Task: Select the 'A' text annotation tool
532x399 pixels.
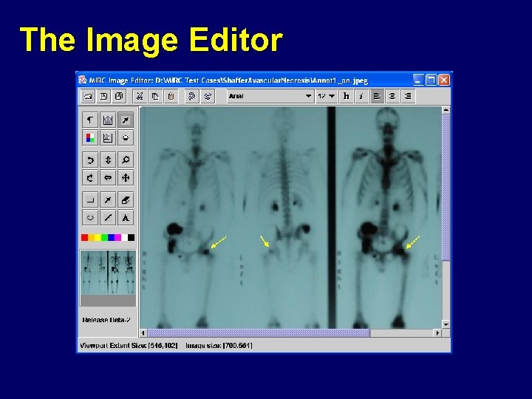Action: coord(125,218)
